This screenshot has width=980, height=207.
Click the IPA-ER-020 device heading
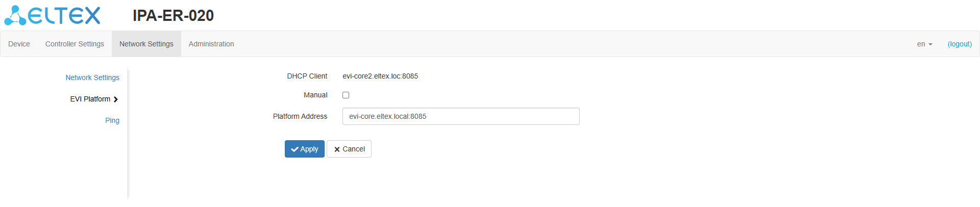(173, 16)
